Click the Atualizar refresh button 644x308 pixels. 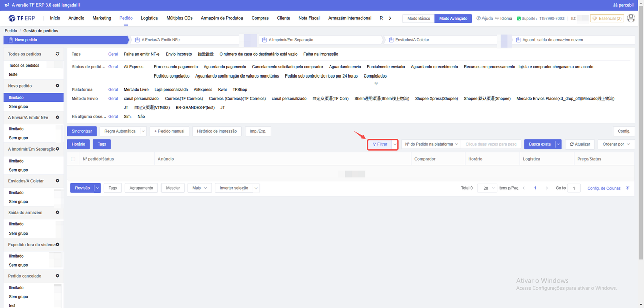tap(580, 144)
